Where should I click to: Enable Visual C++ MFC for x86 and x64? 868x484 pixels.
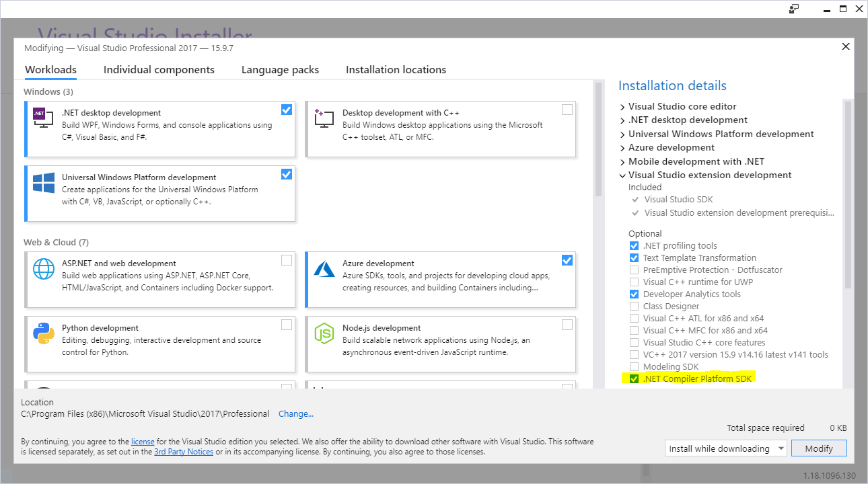[x=634, y=330]
